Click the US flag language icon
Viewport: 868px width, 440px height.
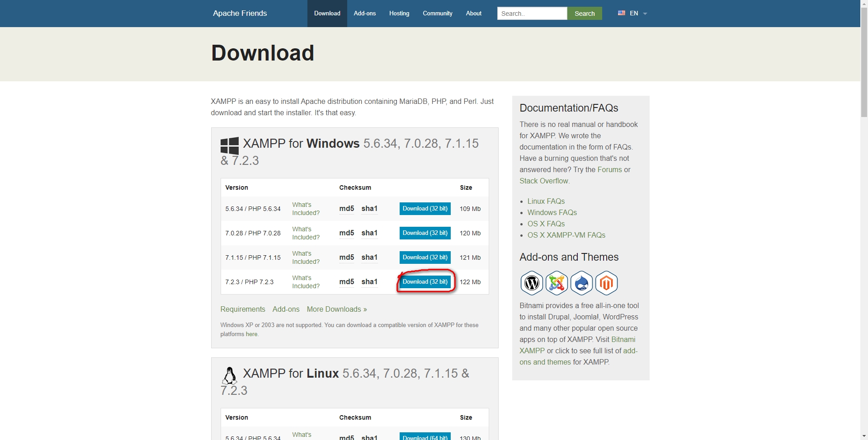point(622,13)
